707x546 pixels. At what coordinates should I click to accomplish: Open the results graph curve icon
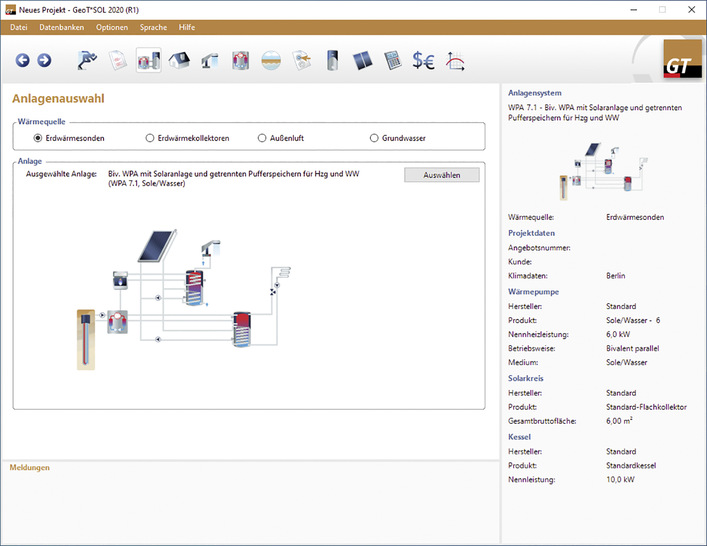coord(455,61)
